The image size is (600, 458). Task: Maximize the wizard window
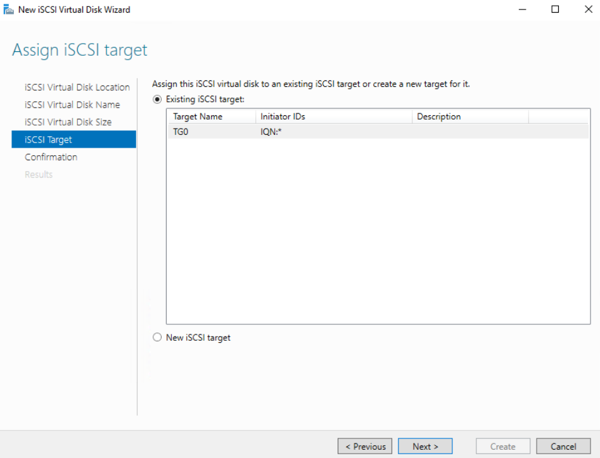(x=555, y=9)
